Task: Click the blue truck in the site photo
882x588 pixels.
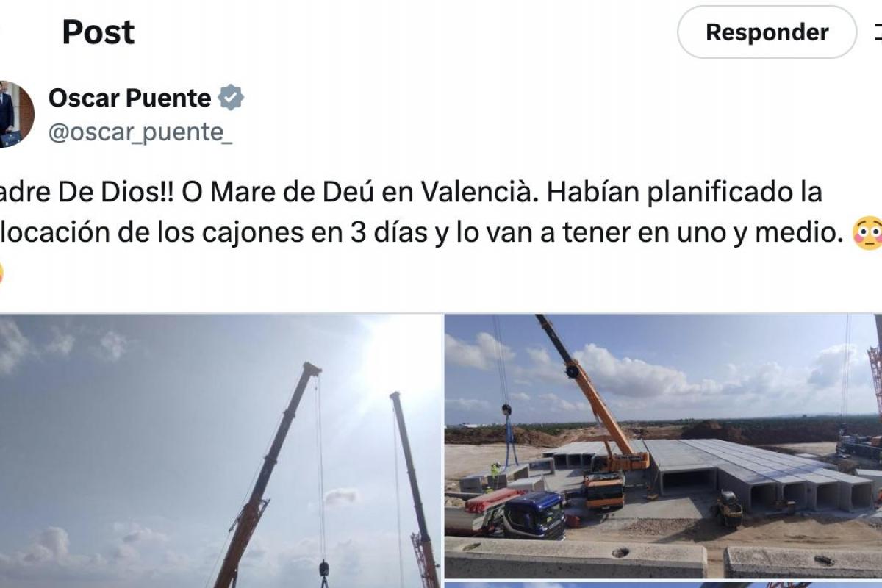Action: (x=534, y=514)
